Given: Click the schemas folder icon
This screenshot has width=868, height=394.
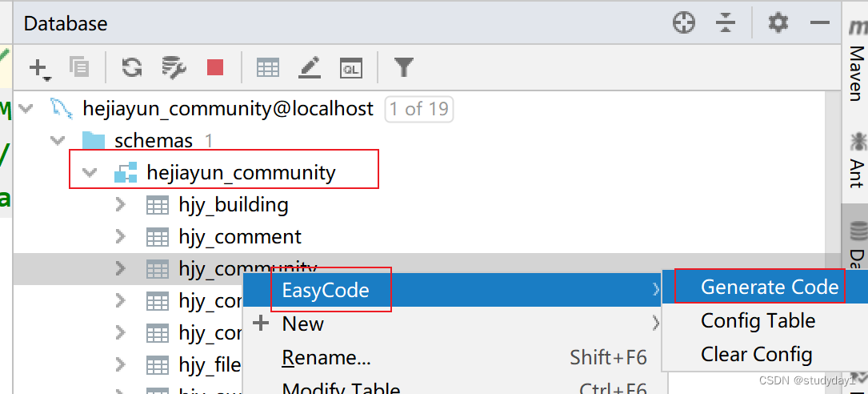Looking at the screenshot, I should pyautogui.click(x=94, y=141).
